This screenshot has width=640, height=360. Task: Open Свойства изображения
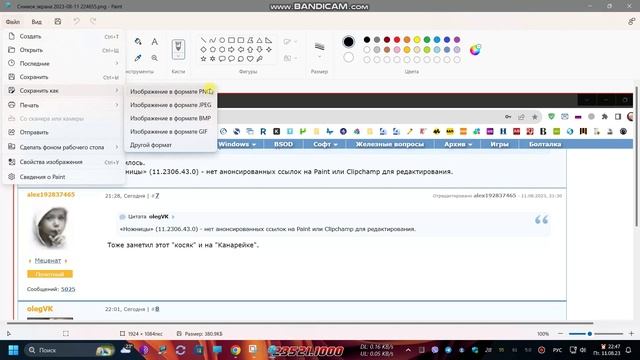[x=64, y=162]
